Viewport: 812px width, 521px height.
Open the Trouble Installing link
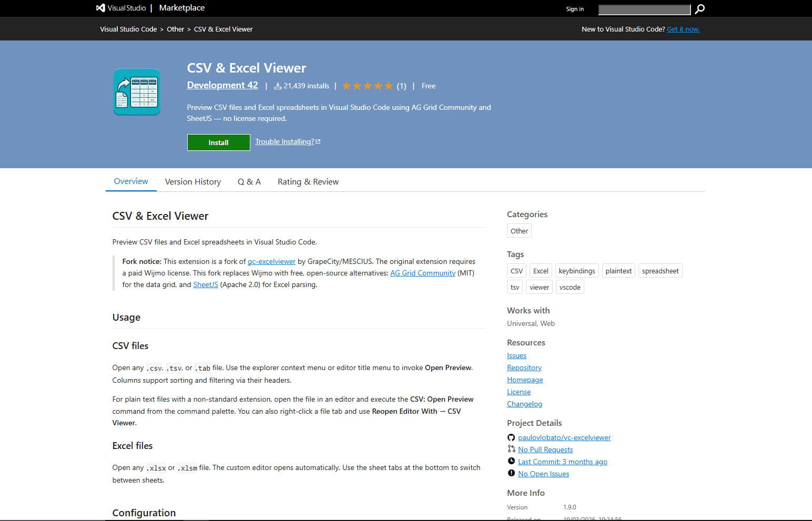pyautogui.click(x=285, y=141)
